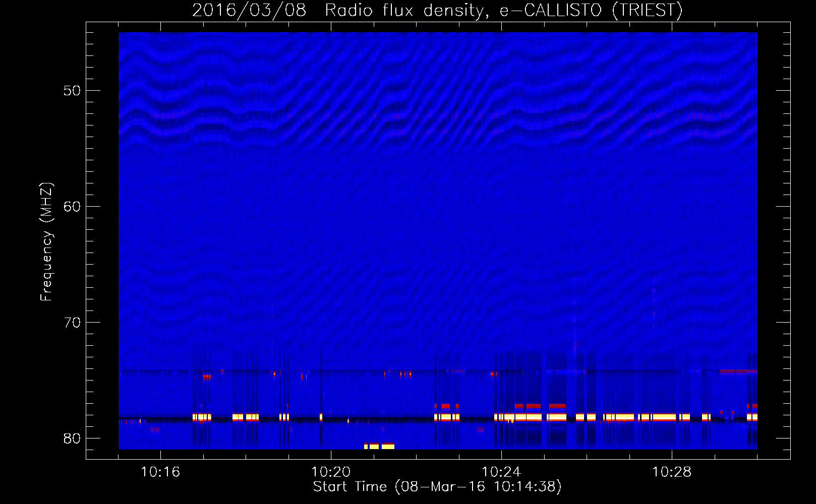Click the 'Start Time (08-Mar-16 10:14:38)' label

[x=437, y=487]
